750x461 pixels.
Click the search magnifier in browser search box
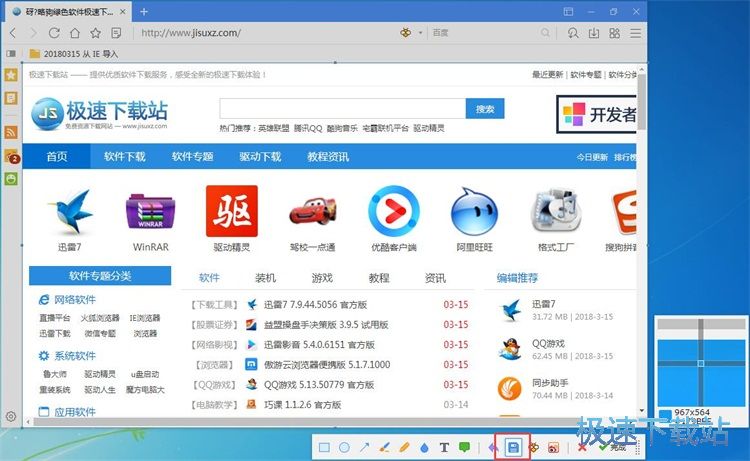click(x=545, y=33)
